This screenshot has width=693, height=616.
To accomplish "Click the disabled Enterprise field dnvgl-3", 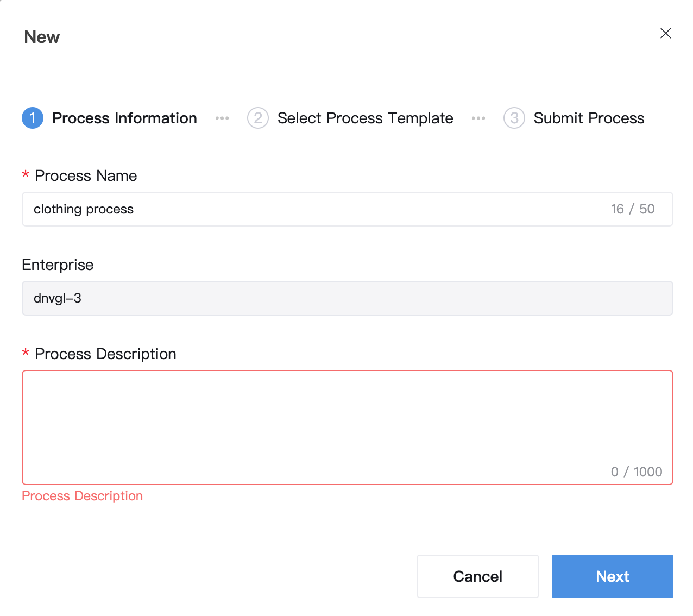I will click(348, 298).
